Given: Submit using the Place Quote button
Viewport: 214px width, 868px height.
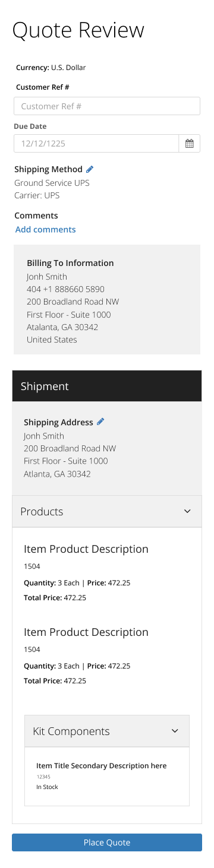Looking at the screenshot, I should pos(107,842).
